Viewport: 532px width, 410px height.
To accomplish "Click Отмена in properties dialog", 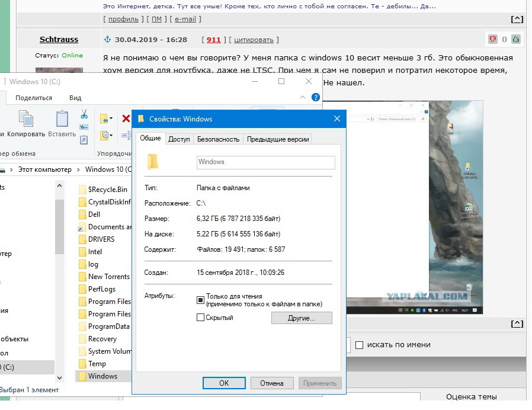I will tap(272, 383).
